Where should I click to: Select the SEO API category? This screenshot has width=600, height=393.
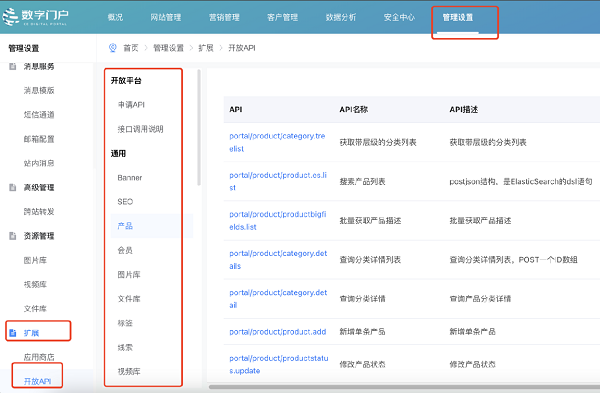pos(125,202)
